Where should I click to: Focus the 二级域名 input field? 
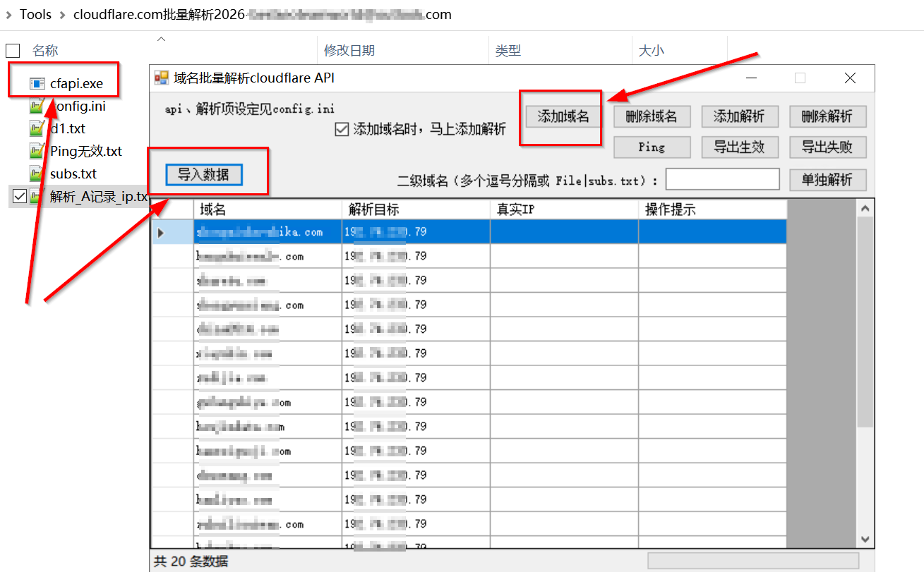tap(722, 180)
